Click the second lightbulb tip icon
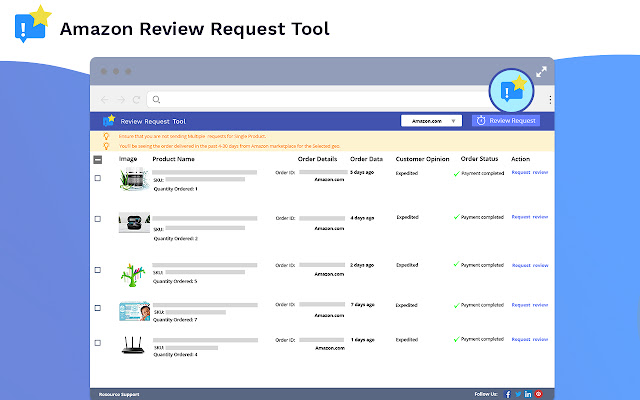This screenshot has width=640, height=400. [x=106, y=146]
